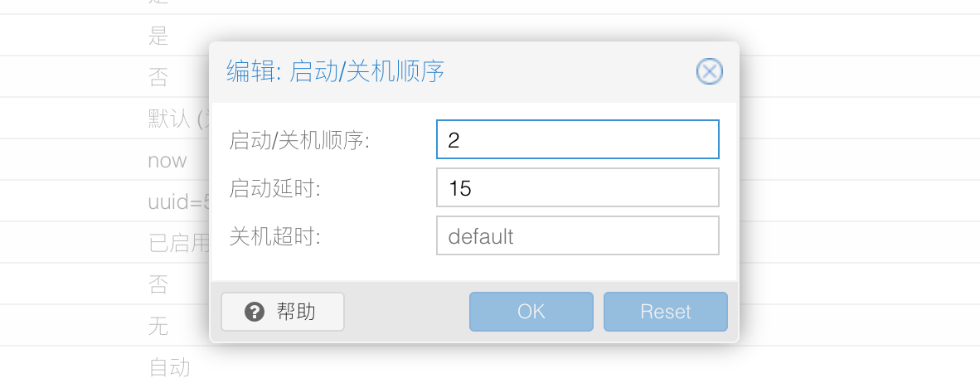Click the 启动/关机顺序 field label
The width and height of the screenshot is (980, 383).
click(299, 141)
